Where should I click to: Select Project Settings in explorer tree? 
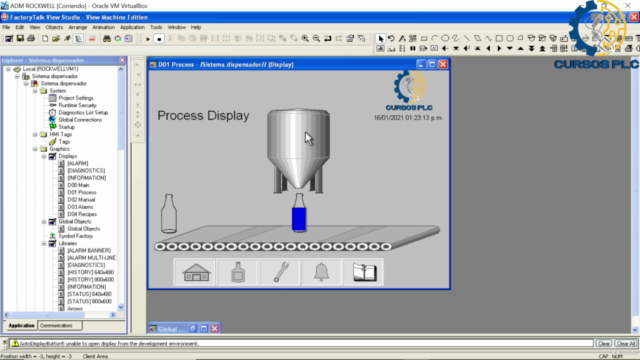click(x=76, y=98)
